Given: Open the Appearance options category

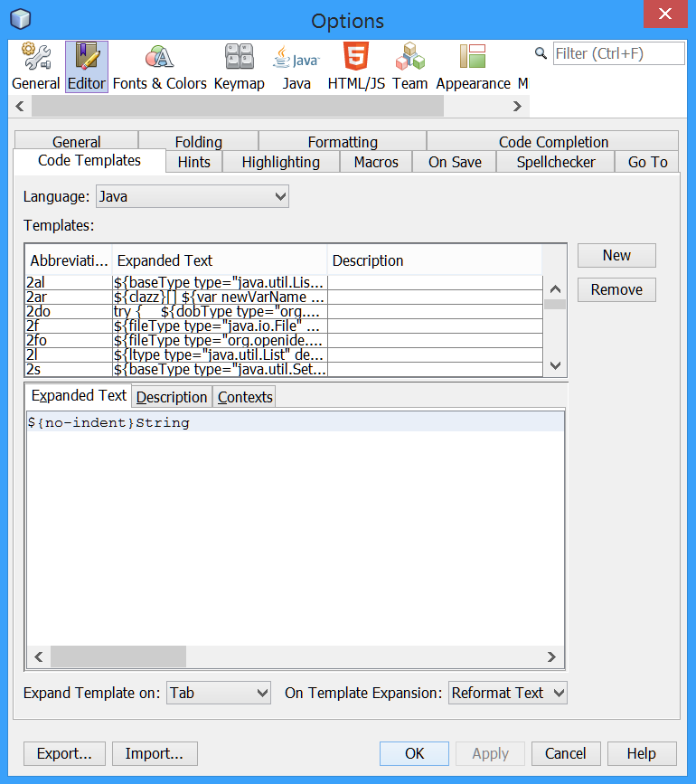Looking at the screenshot, I should tap(473, 67).
